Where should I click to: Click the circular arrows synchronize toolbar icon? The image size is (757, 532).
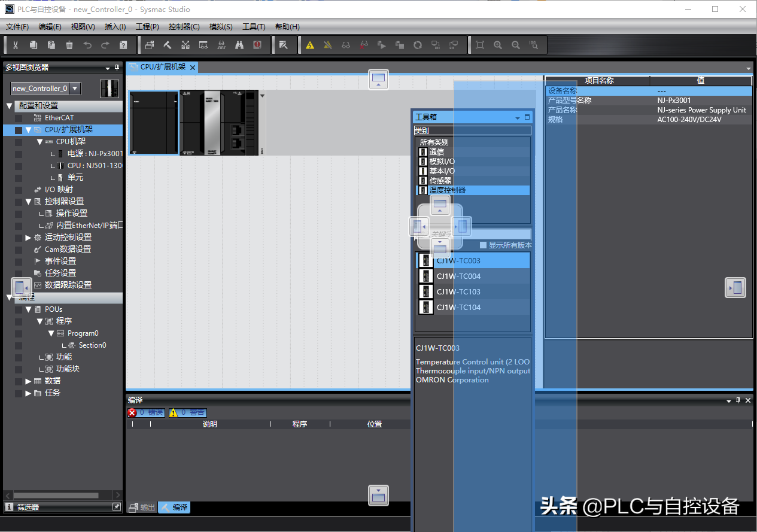point(418,45)
